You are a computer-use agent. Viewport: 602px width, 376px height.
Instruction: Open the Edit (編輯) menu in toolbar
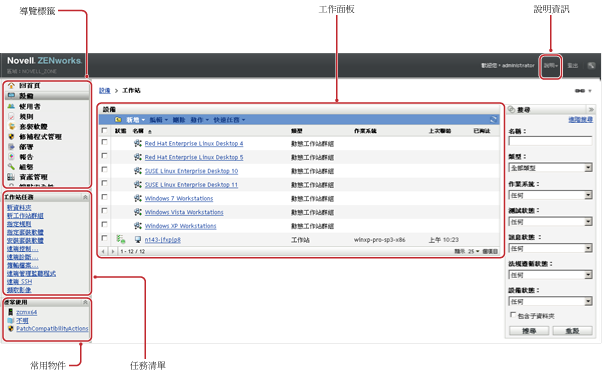(159, 120)
